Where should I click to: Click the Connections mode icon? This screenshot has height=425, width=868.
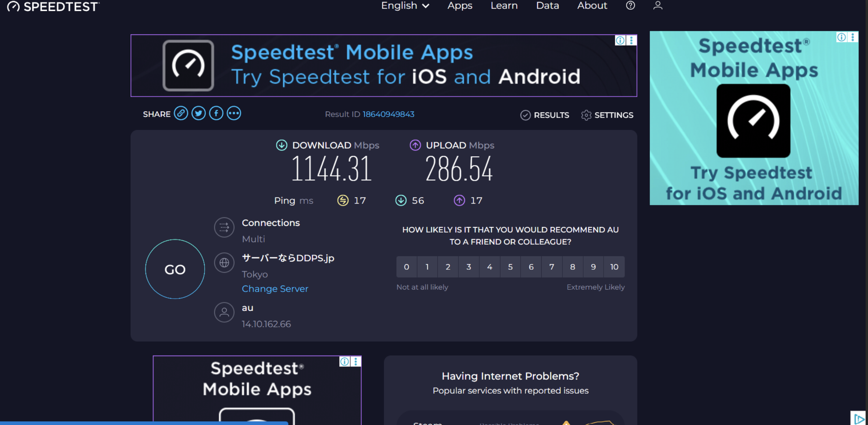click(x=224, y=227)
